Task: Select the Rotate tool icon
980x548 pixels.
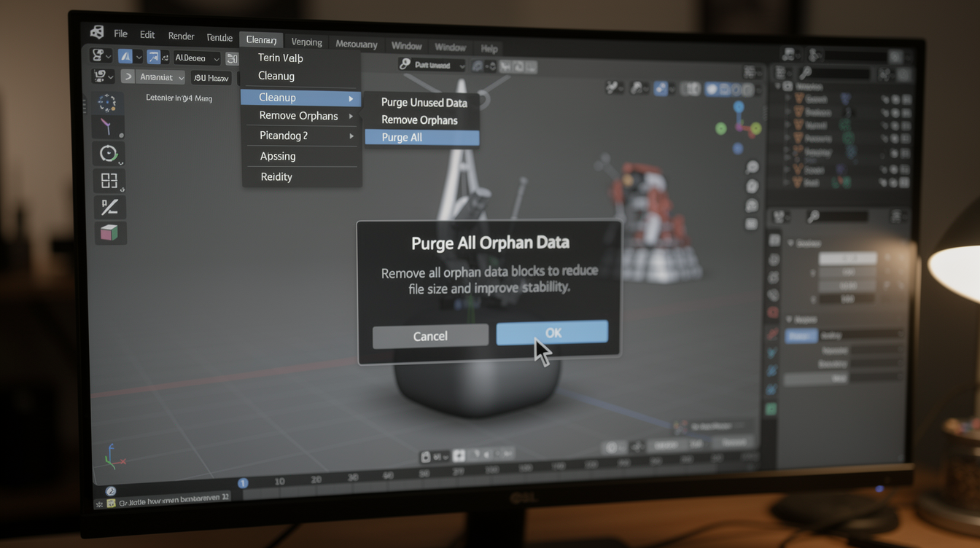Action: 109,154
